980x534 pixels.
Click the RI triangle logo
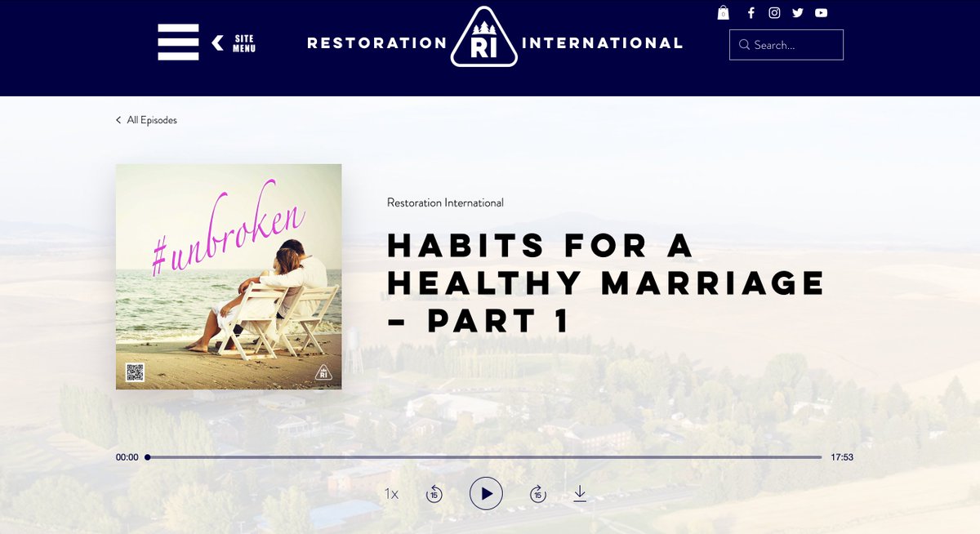483,38
